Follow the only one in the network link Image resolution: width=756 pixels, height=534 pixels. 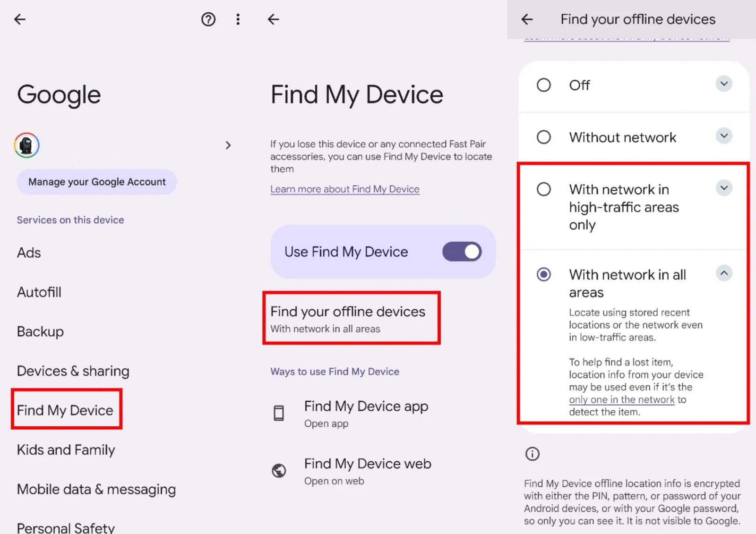(622, 399)
